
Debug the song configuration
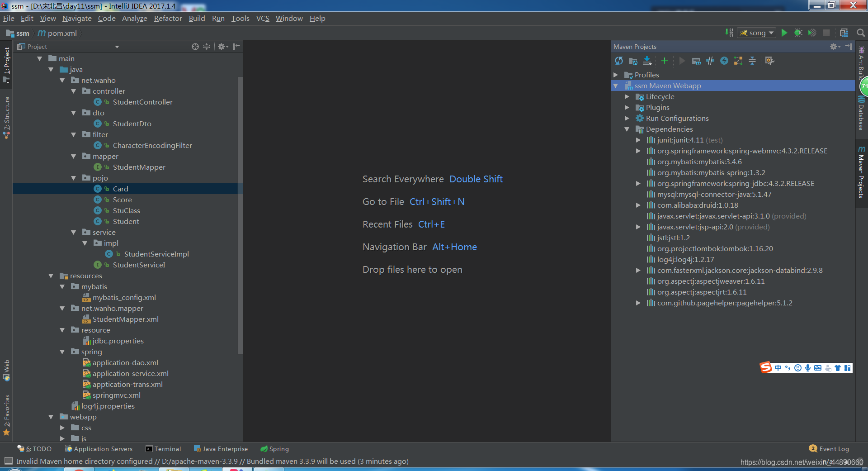click(x=798, y=33)
